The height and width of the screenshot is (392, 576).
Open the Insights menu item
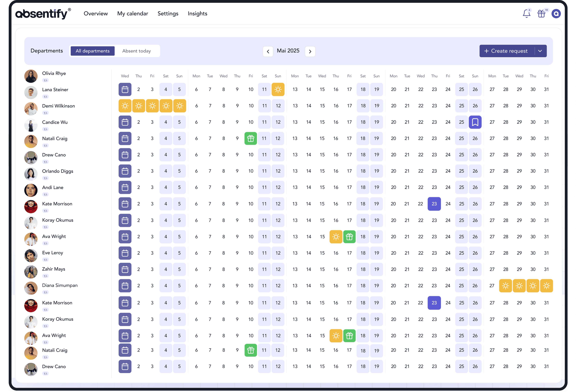tap(197, 14)
